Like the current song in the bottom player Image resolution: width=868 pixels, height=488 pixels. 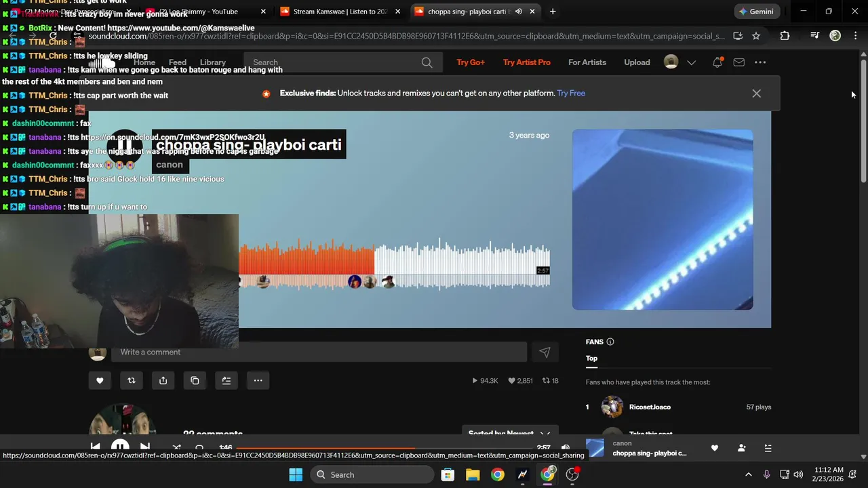click(x=714, y=448)
